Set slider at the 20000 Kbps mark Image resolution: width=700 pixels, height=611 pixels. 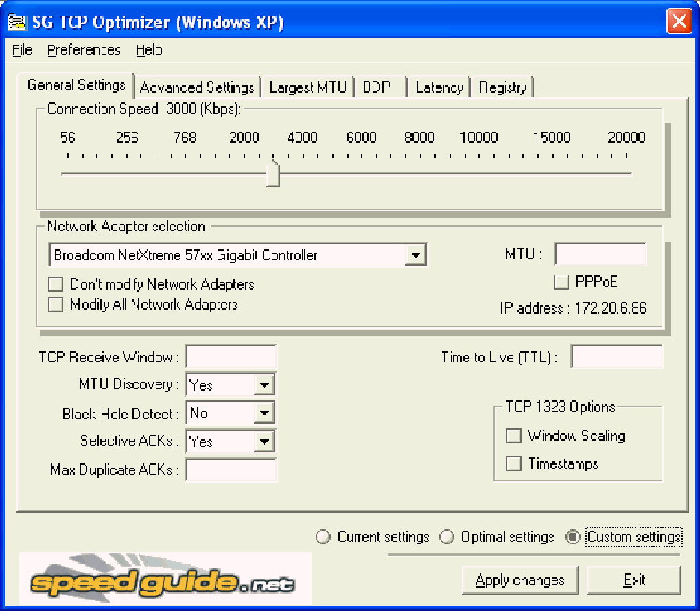tap(627, 173)
